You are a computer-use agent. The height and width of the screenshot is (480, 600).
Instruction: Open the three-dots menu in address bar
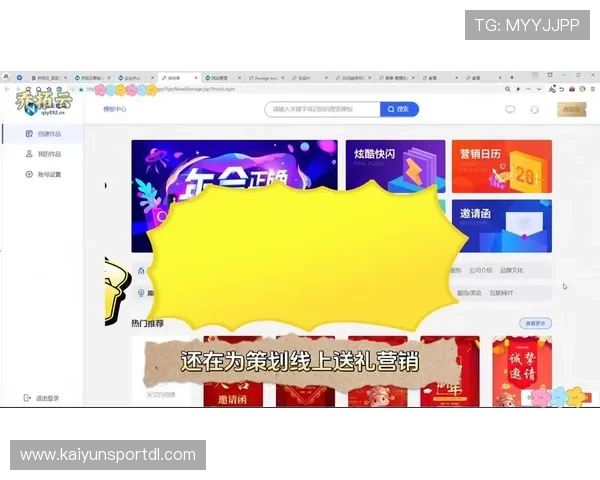528,89
